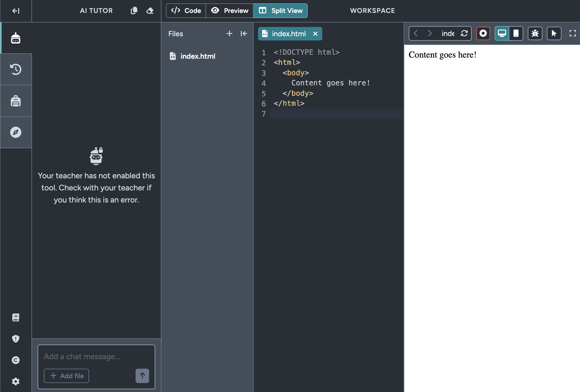Open the AI Tutor robot tab
Viewport: 580px width, 392px height.
tap(16, 38)
